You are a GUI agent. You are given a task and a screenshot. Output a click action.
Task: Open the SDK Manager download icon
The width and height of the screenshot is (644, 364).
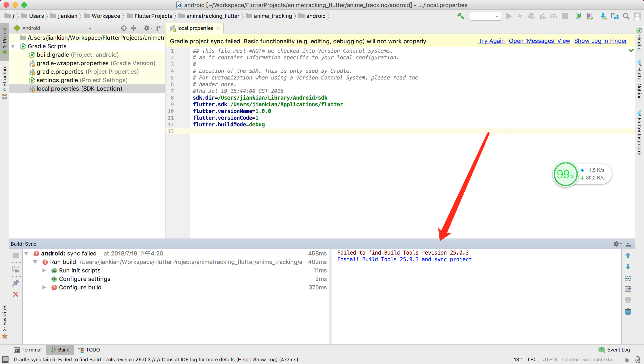[x=604, y=16]
